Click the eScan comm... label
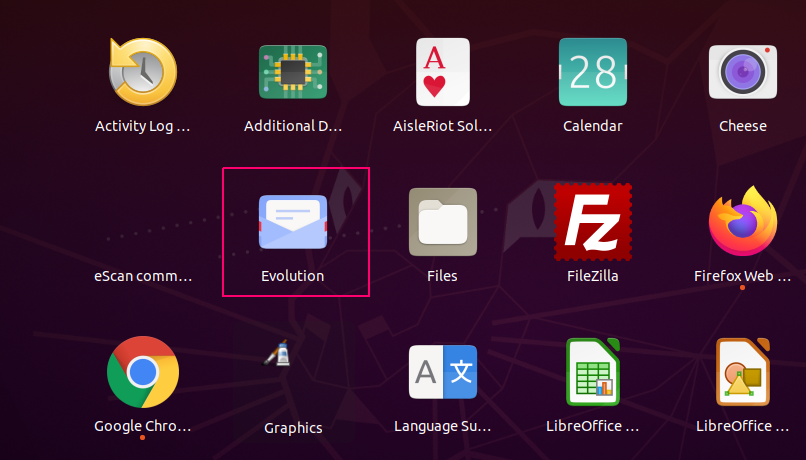Viewport: 806px width, 460px height. click(x=143, y=276)
